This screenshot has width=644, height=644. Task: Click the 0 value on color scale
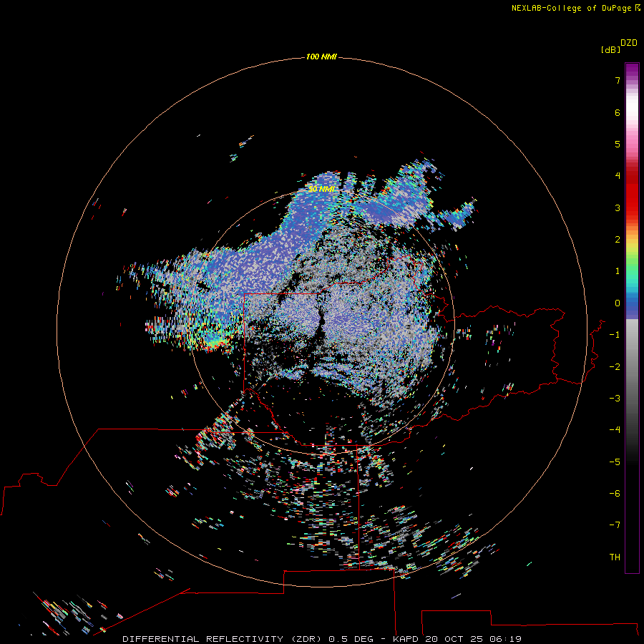click(618, 303)
